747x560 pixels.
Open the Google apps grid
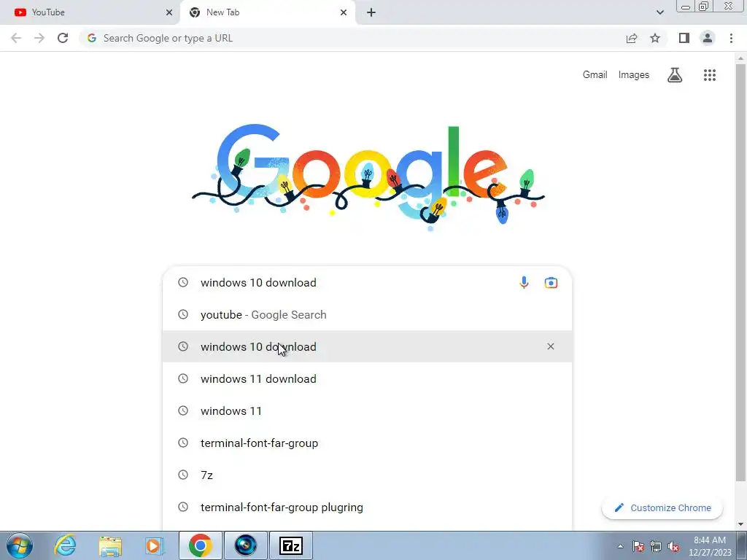coord(709,75)
